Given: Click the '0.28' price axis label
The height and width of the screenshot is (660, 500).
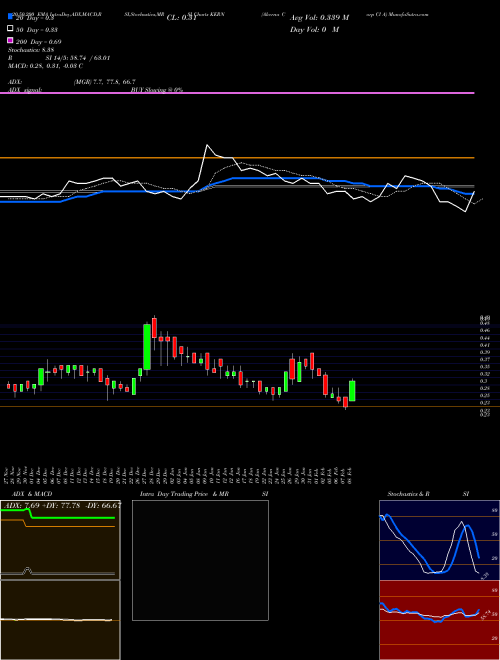Looking at the screenshot, I should (x=484, y=388).
